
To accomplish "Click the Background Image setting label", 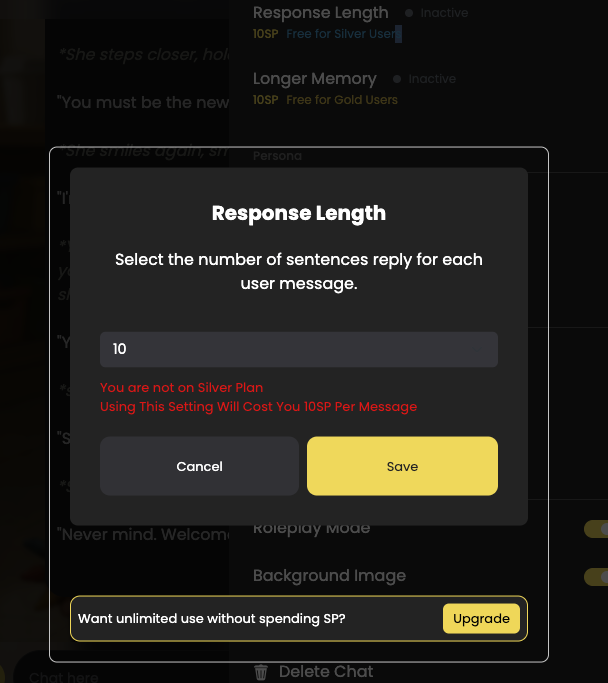I will (x=329, y=575).
